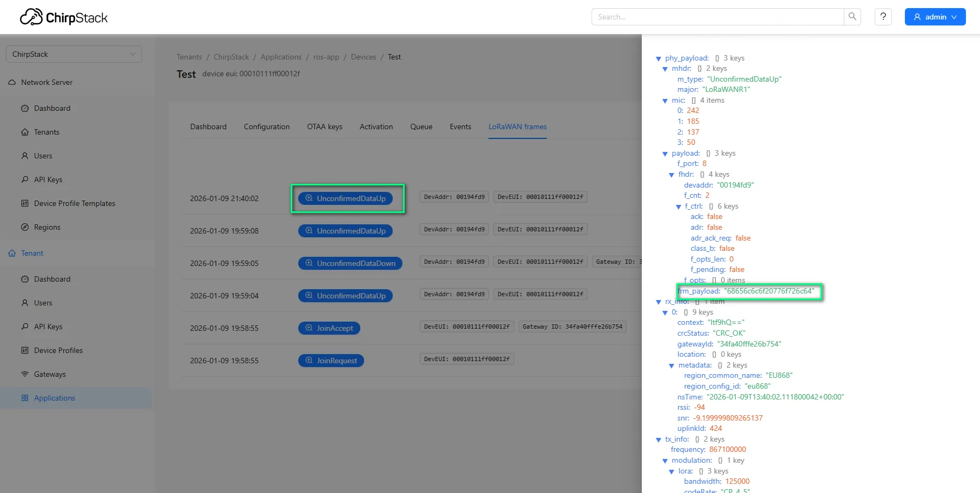Click the ros-app breadcrumb link
The width and height of the screenshot is (980, 493).
pos(326,57)
